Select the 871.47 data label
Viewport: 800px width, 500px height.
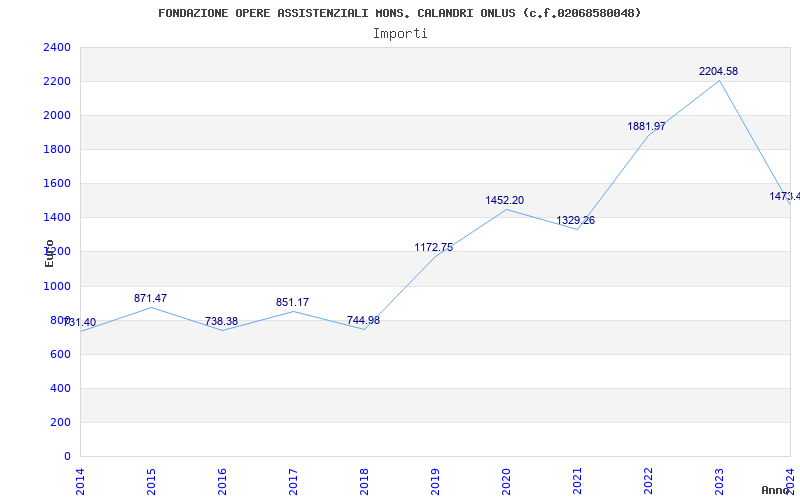pos(151,298)
